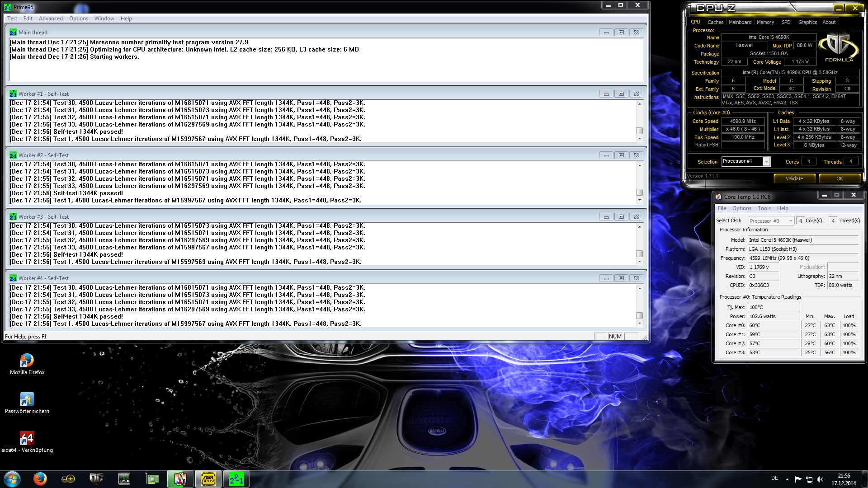The width and height of the screenshot is (868, 488).
Task: Open the Core Temp Tools menu
Action: (x=764, y=208)
